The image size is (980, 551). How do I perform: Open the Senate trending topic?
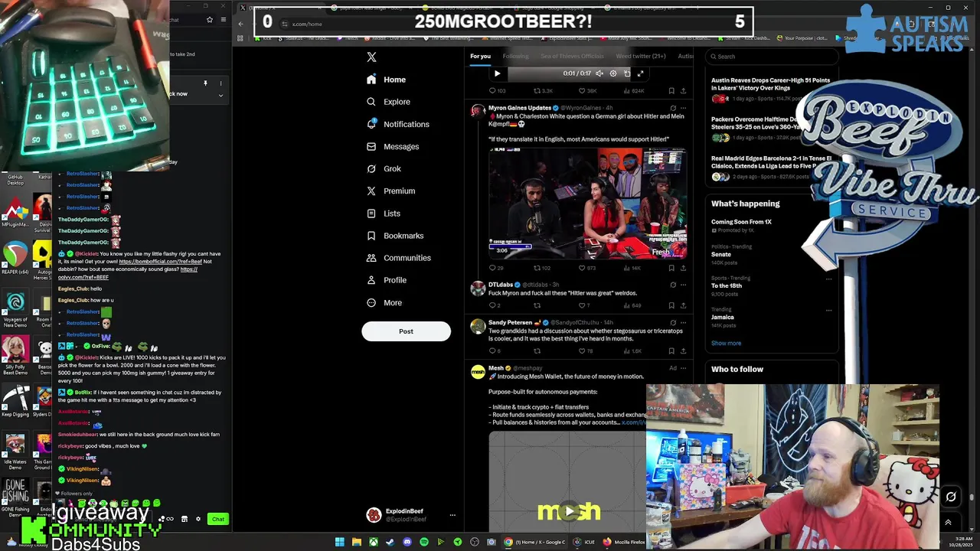point(721,254)
